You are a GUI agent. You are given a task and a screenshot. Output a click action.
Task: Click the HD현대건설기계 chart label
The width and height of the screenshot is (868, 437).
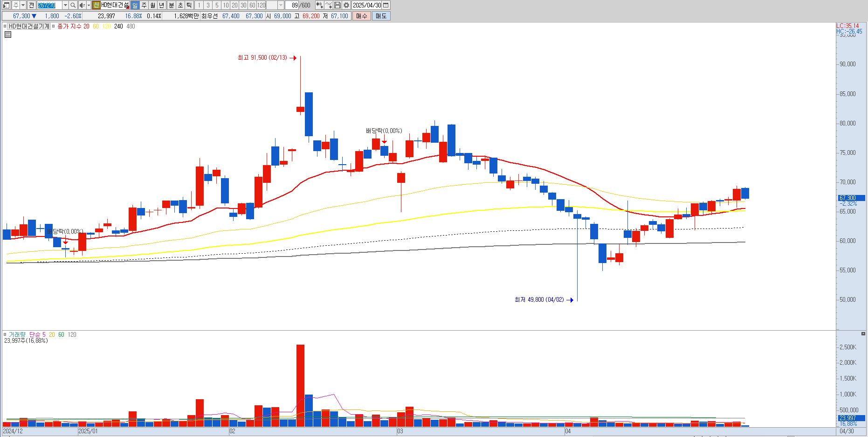(29, 26)
